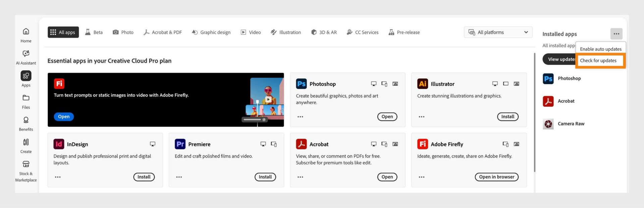Open Photoshop from its card
The image size is (644, 208).
387,117
